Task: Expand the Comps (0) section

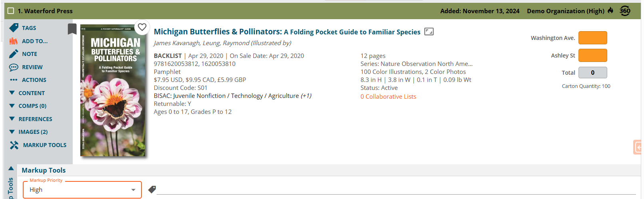Action: [x=28, y=106]
